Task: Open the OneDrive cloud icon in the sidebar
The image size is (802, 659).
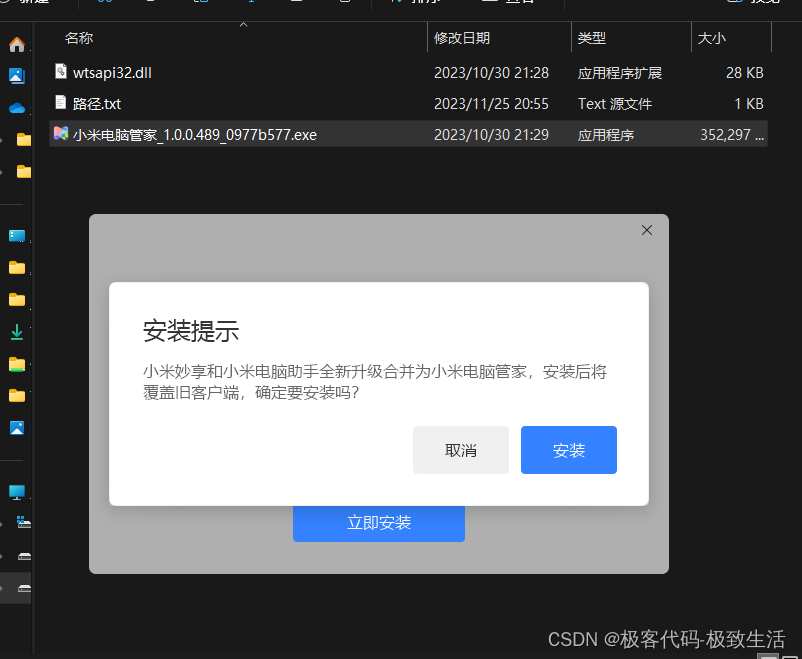Action: [x=17, y=108]
